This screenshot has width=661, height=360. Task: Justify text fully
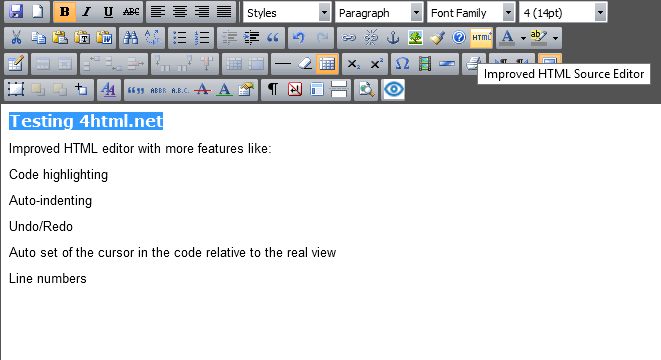pyautogui.click(x=224, y=12)
